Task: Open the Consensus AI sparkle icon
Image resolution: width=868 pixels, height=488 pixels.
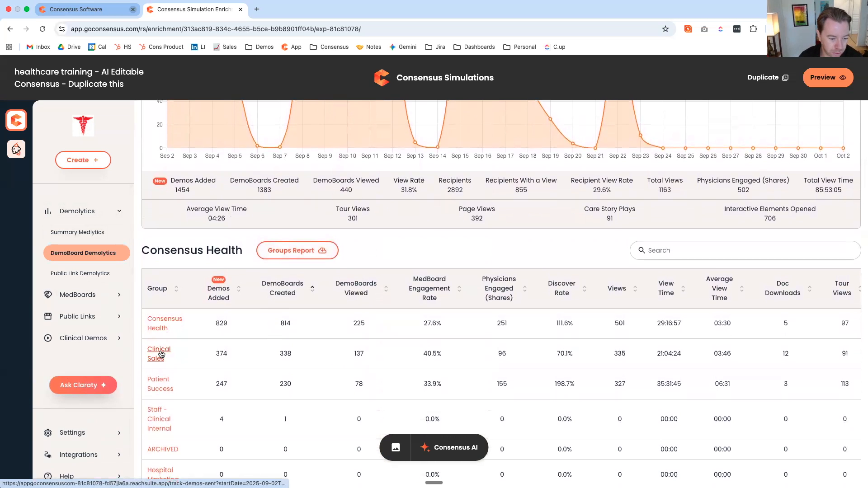Action: tap(425, 447)
